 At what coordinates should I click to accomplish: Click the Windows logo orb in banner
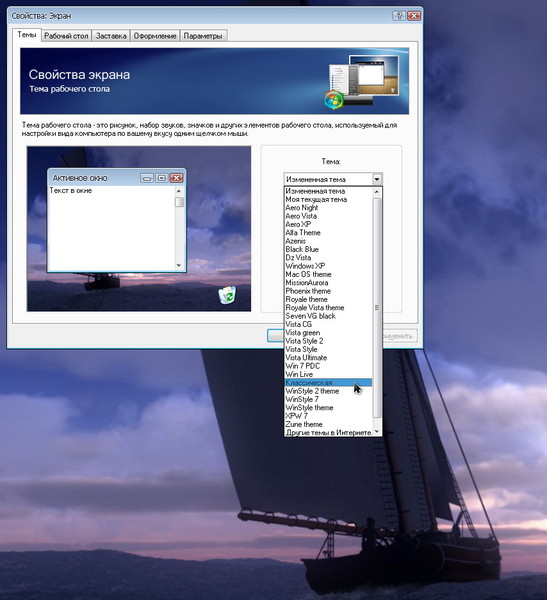pyautogui.click(x=334, y=100)
